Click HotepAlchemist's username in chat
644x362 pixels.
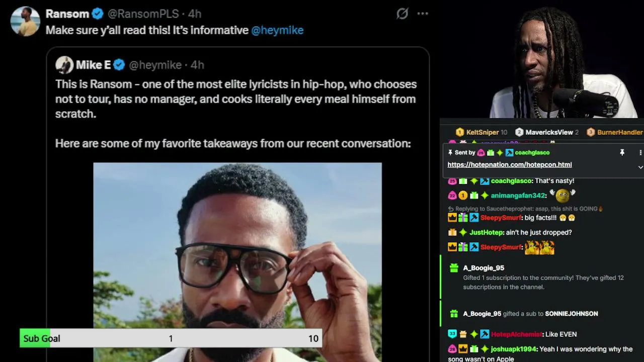pyautogui.click(x=516, y=334)
